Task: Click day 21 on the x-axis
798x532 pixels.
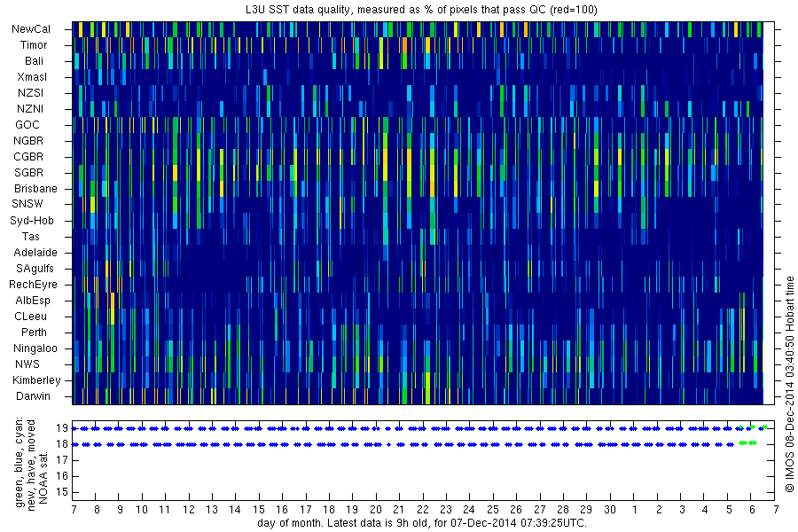Action: 398,510
